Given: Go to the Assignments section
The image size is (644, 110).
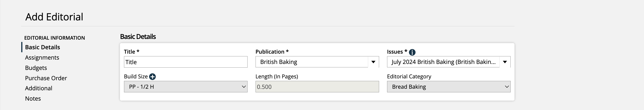Looking at the screenshot, I should (x=42, y=58).
